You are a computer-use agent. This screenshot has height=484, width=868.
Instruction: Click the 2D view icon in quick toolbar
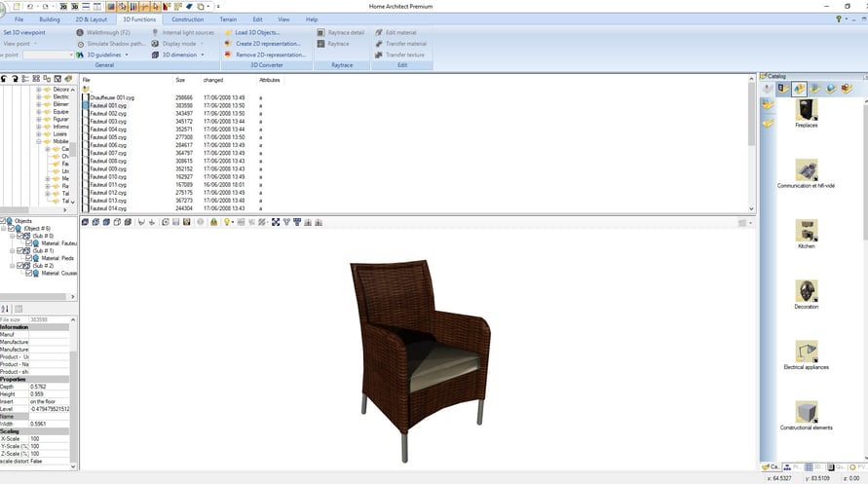click(x=63, y=7)
